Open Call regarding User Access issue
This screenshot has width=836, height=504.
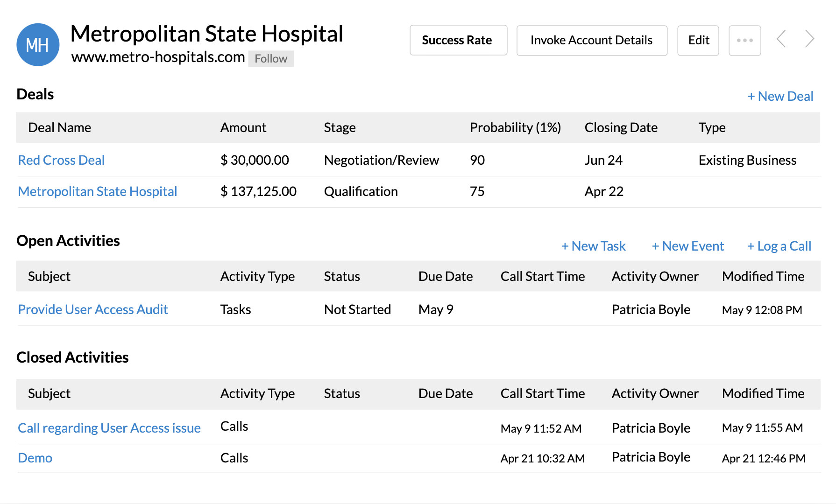click(x=109, y=428)
